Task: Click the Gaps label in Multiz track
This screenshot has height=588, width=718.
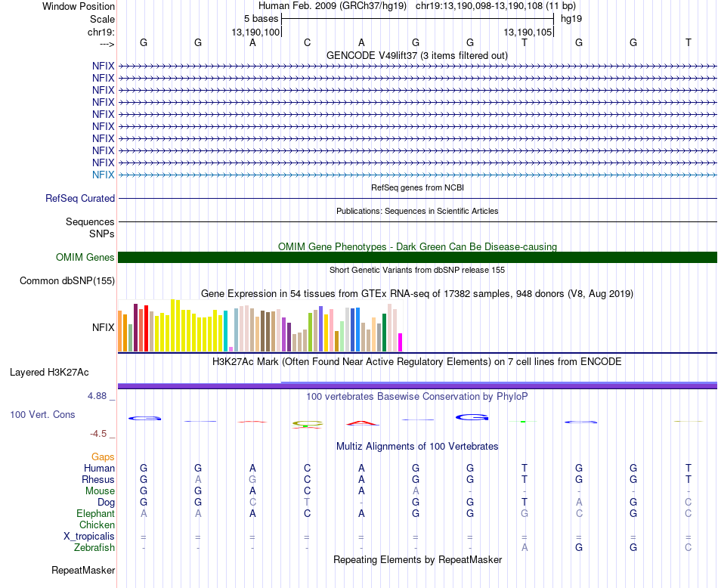Action: click(x=103, y=457)
